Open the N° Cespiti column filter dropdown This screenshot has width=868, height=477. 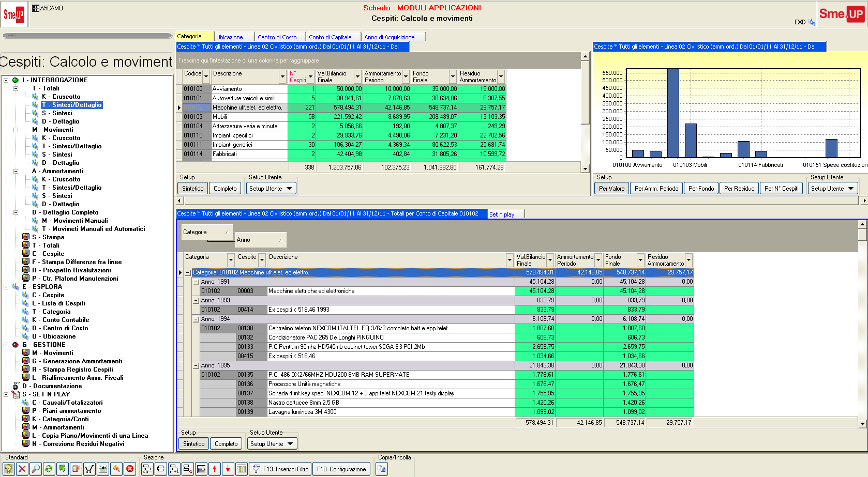point(311,76)
